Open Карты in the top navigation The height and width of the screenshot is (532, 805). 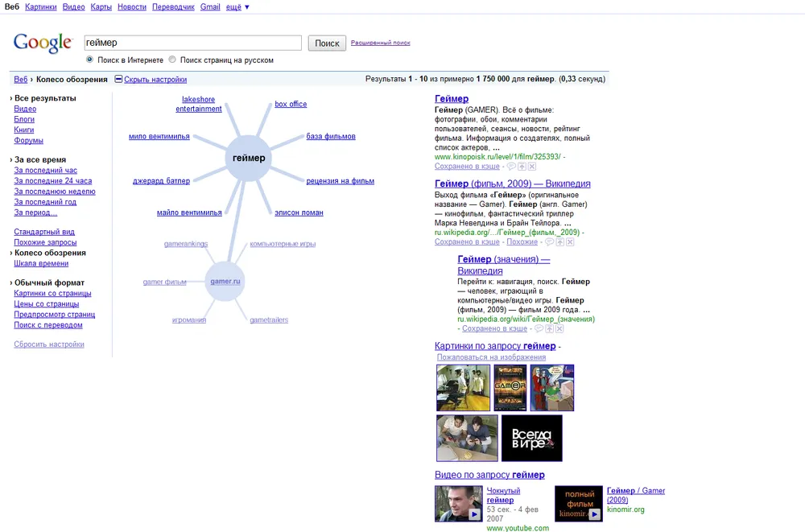pyautogui.click(x=101, y=7)
